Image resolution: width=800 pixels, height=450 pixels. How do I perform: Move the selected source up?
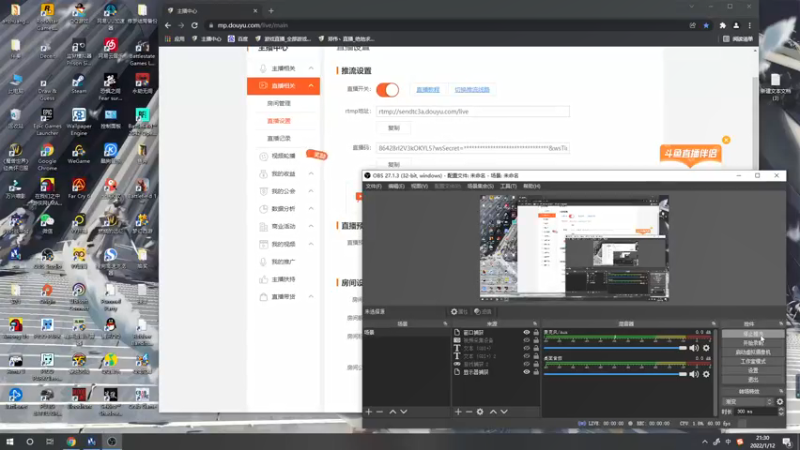click(493, 412)
